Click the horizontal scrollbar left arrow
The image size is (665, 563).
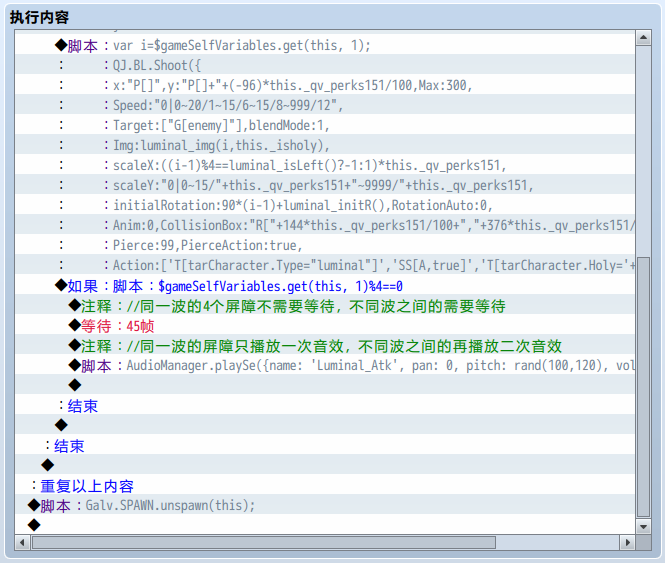click(x=22, y=542)
